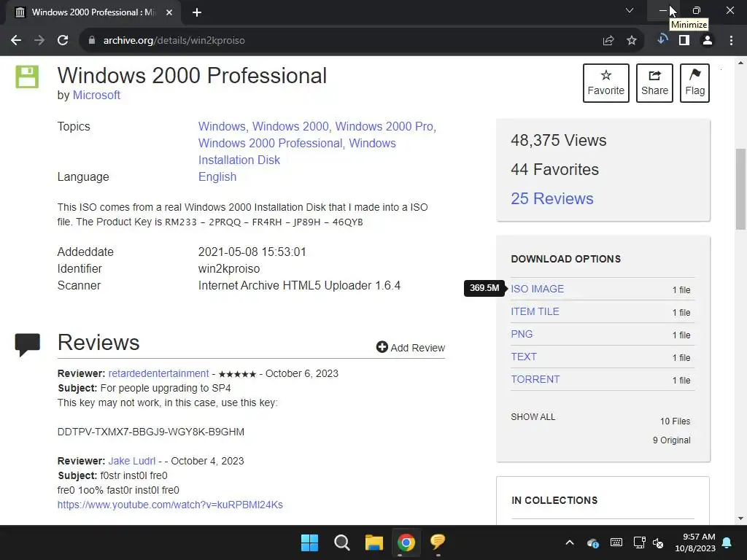Open reviewer Jake Ludrl's profile
This screenshot has width=747, height=560.
coord(132,461)
